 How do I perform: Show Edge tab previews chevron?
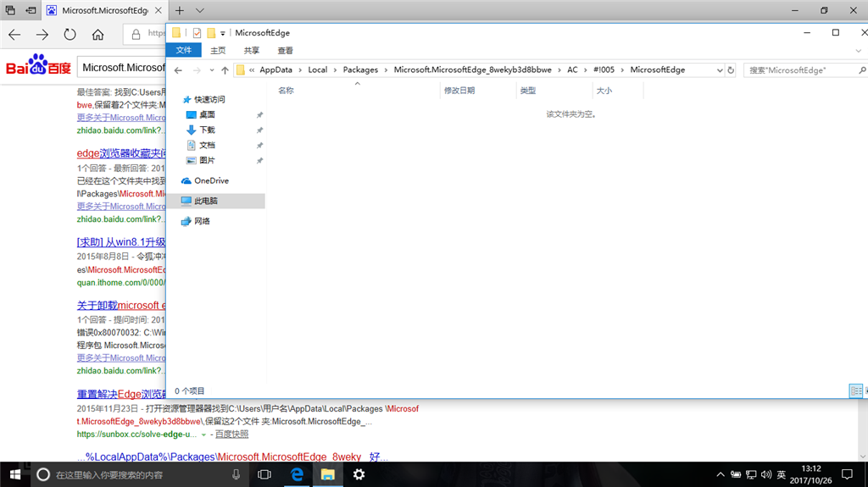tap(200, 10)
